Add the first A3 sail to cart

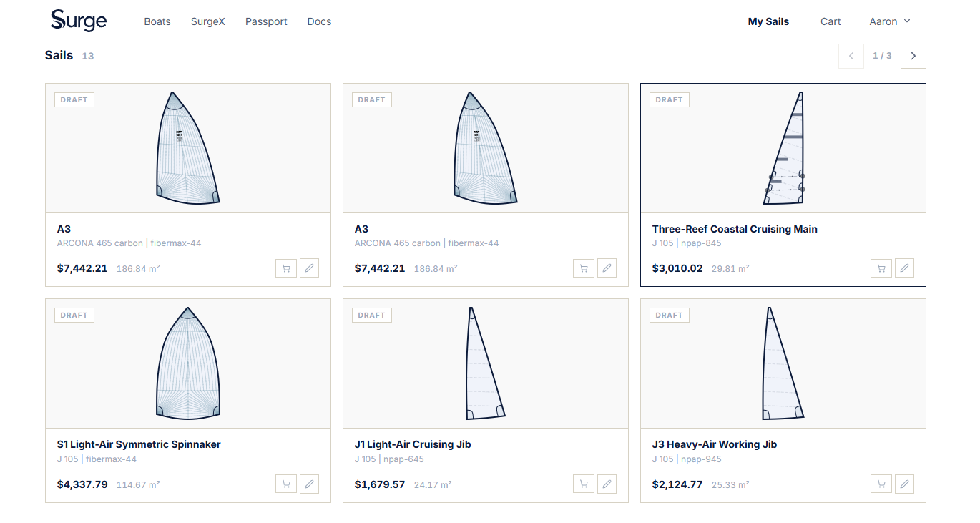[x=286, y=268]
